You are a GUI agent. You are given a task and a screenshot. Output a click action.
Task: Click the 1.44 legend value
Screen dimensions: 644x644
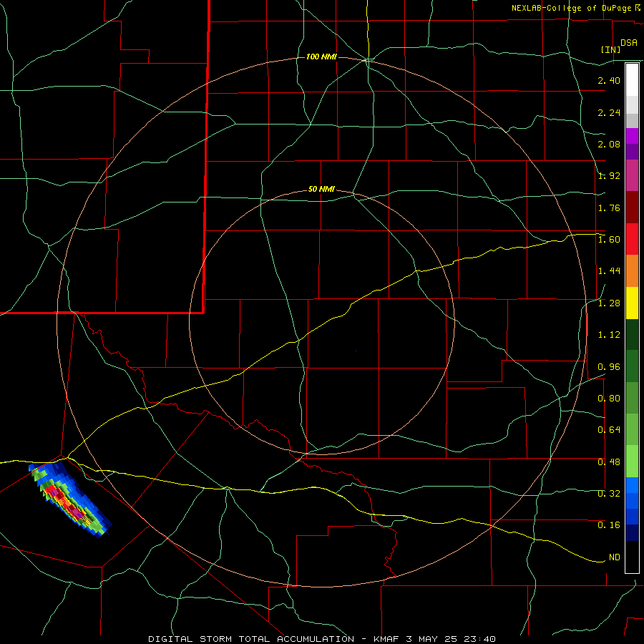click(609, 271)
